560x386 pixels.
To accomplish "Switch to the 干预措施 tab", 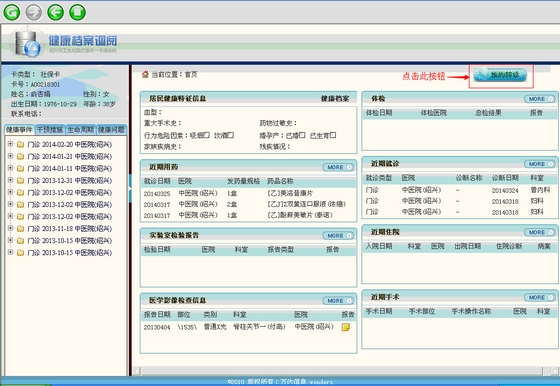I will pyautogui.click(x=50, y=130).
